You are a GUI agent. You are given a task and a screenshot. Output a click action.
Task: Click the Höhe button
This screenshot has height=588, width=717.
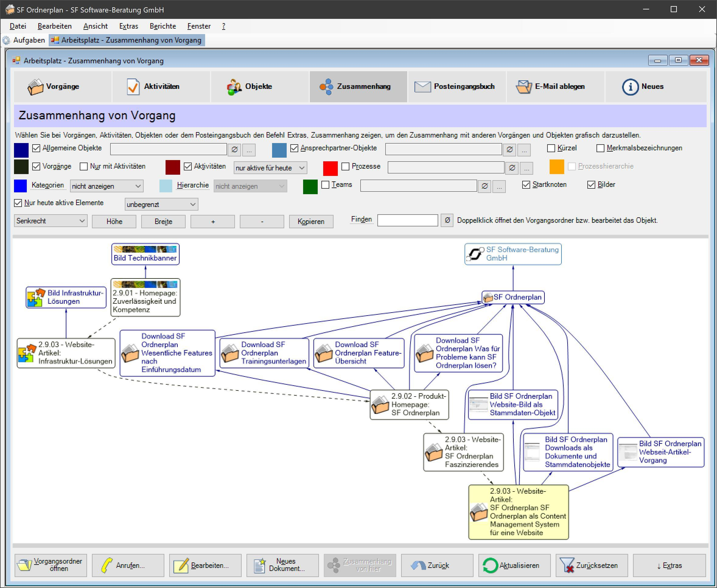114,222
